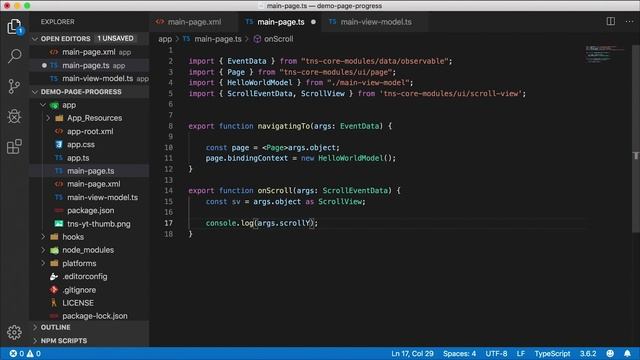Collapse the app folder
Screen dimensions: 640x360
(43, 105)
